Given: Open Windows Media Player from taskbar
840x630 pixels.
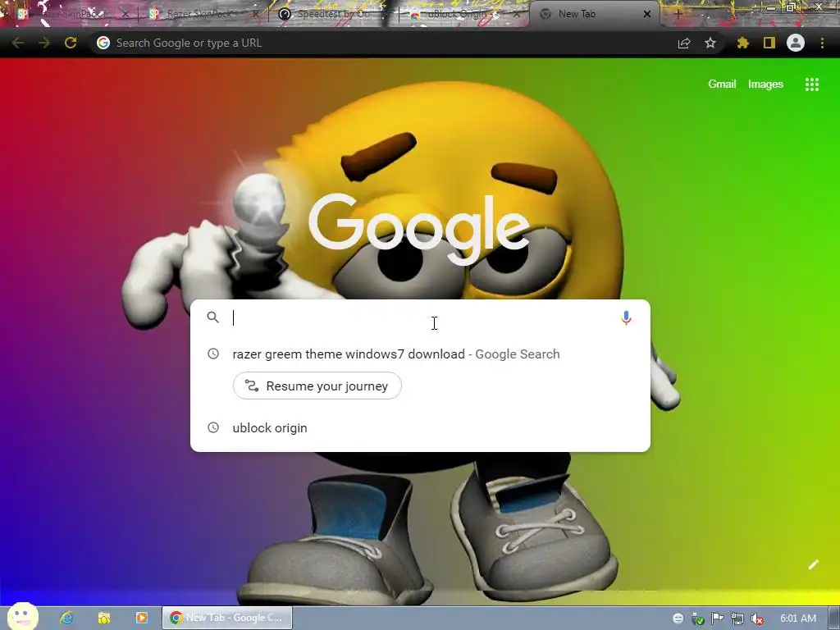Looking at the screenshot, I should point(141,618).
